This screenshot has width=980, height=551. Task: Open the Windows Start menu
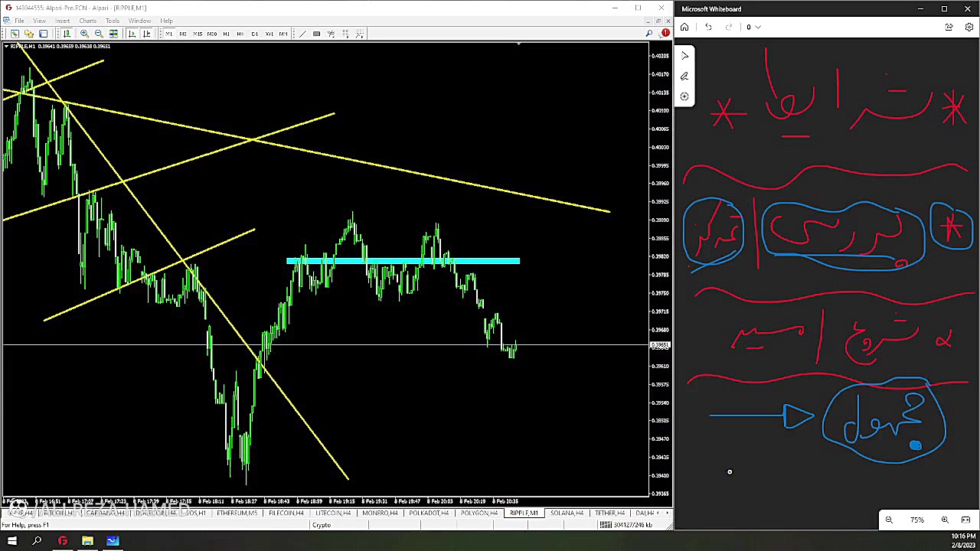click(x=11, y=542)
